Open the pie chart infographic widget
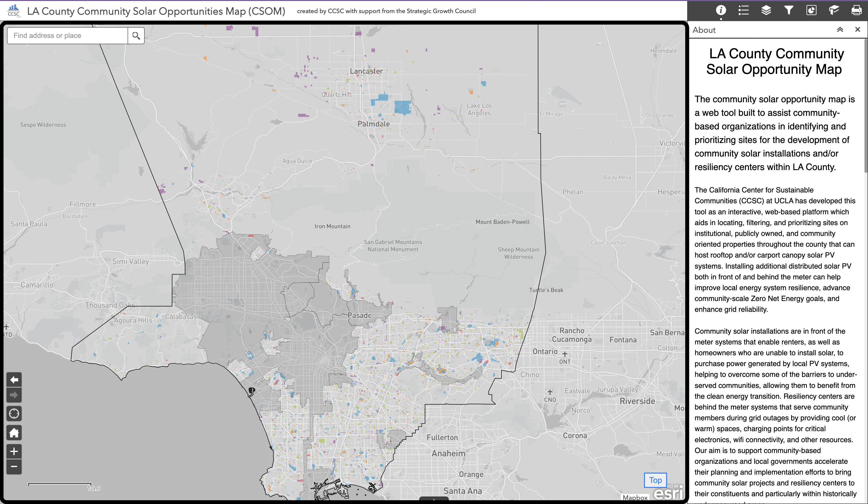Image resolution: width=868 pixels, height=504 pixels. [x=811, y=10]
